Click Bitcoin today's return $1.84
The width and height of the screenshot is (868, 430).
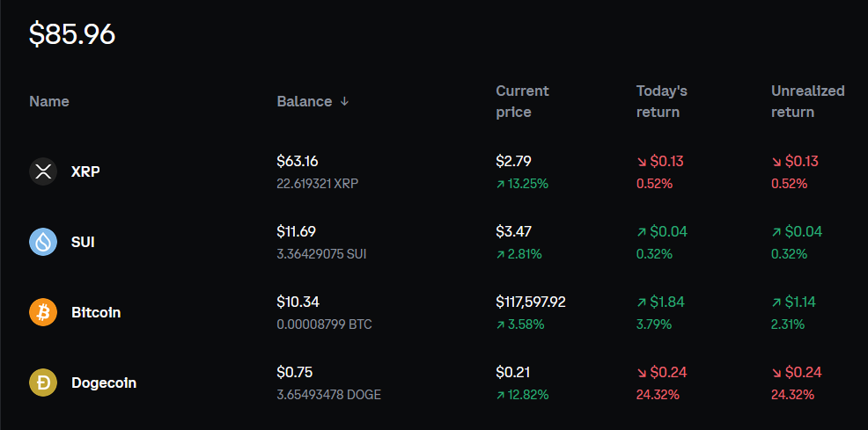[660, 302]
